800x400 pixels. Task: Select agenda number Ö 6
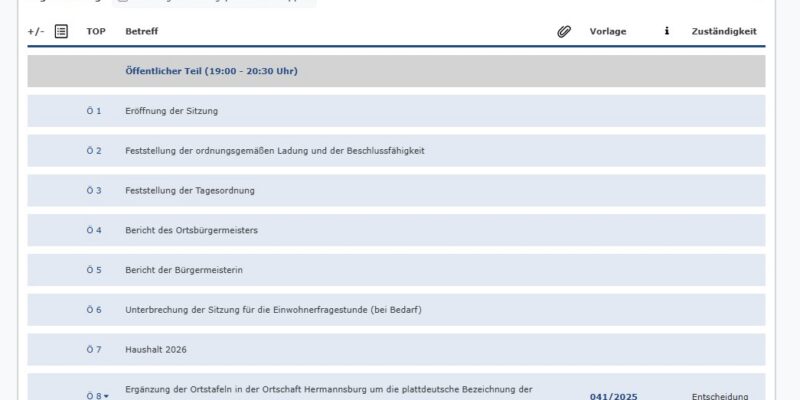pyautogui.click(x=94, y=309)
